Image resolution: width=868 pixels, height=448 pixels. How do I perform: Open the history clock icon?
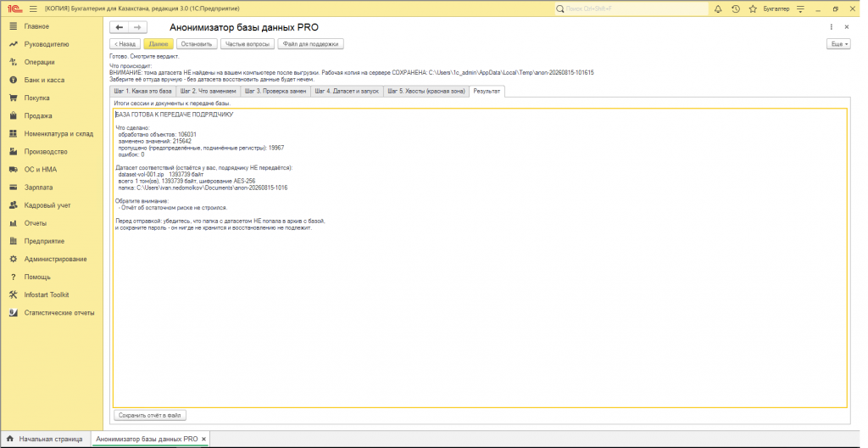[x=736, y=8]
